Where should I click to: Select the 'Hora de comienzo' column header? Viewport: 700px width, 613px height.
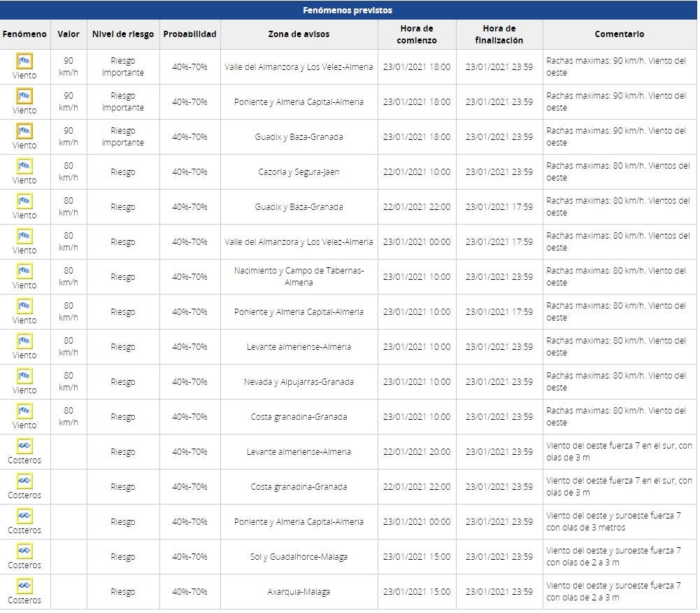click(417, 34)
